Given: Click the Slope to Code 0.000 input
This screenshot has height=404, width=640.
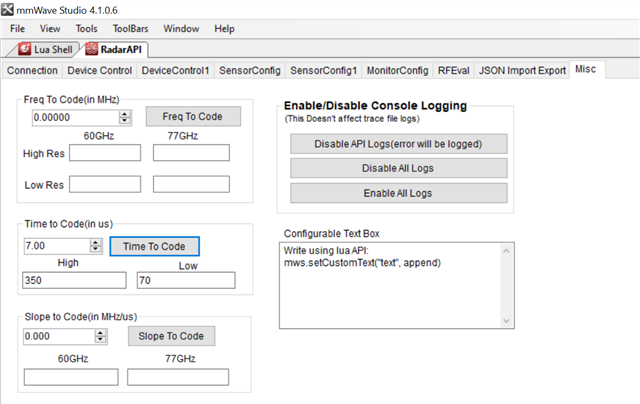Looking at the screenshot, I should tap(59, 336).
